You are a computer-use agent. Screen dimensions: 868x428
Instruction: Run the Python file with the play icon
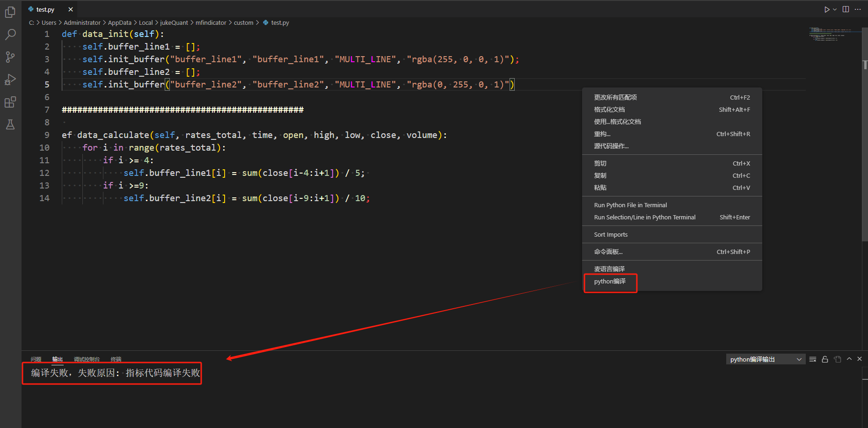827,9
